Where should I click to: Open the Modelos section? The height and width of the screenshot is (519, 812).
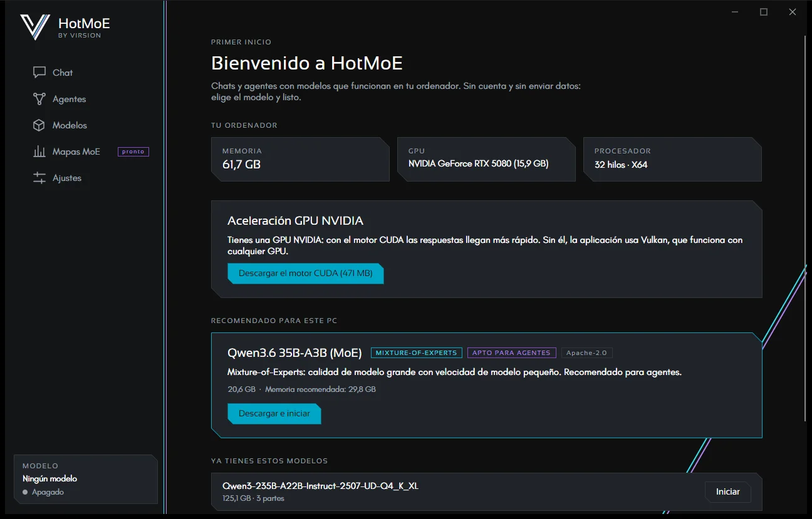70,125
